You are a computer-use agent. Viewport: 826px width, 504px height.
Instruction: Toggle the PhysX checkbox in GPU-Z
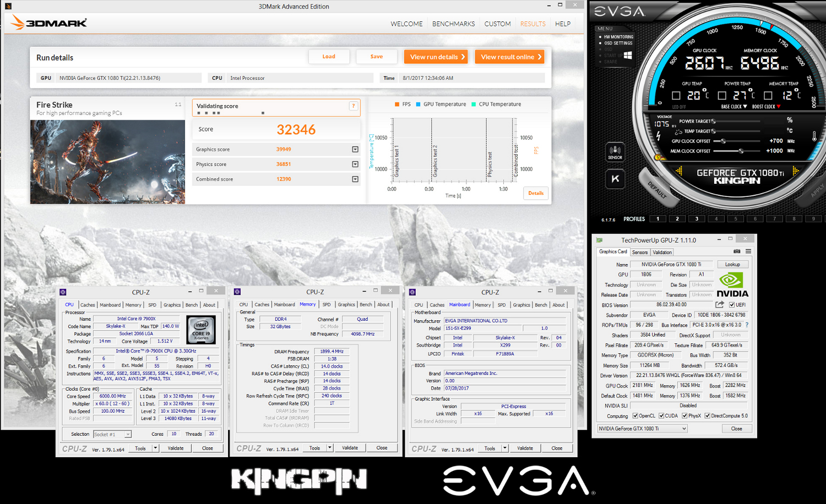(x=684, y=416)
